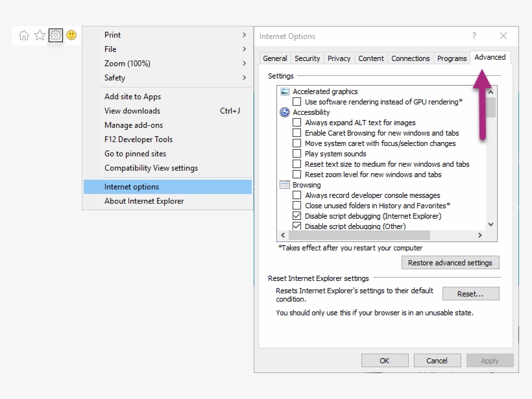
Task: Click the Apply button
Action: pyautogui.click(x=490, y=361)
